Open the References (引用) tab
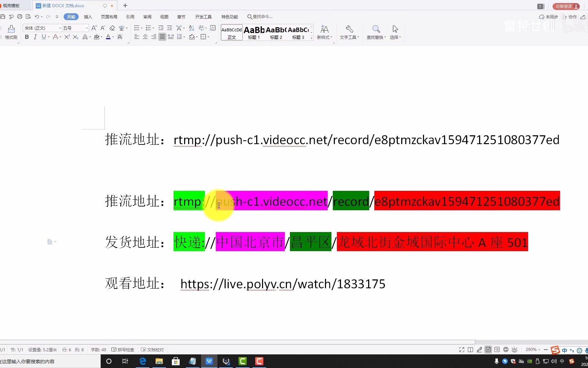The height and width of the screenshot is (368, 588). pos(130,17)
